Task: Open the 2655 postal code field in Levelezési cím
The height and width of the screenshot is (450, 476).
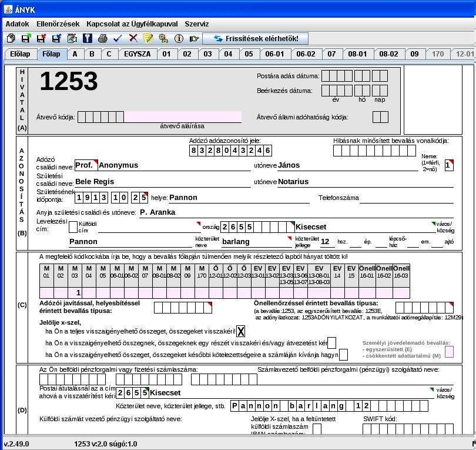Action: (257, 227)
